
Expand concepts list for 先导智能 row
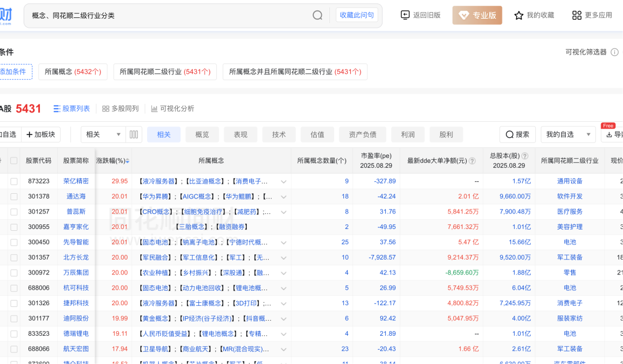point(284,242)
